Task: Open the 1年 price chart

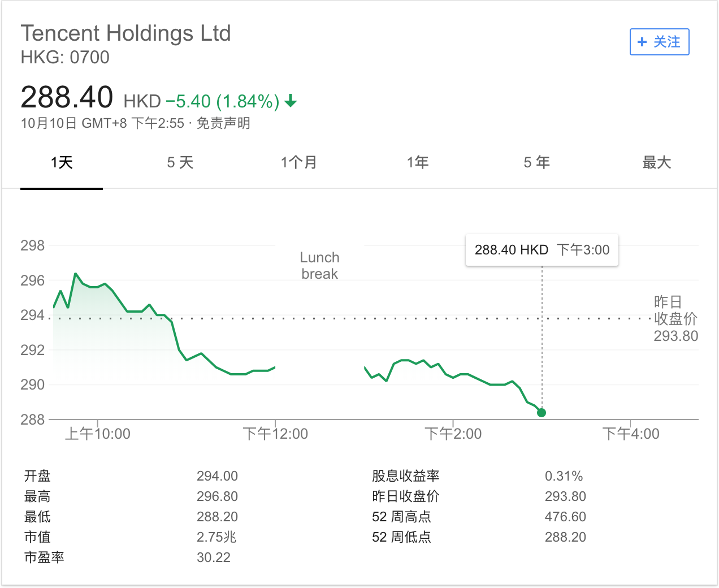Action: pyautogui.click(x=418, y=162)
